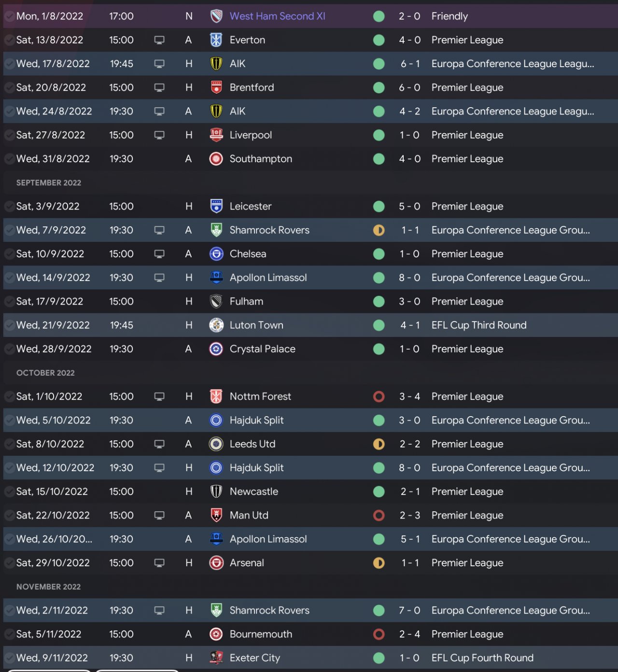This screenshot has height=672, width=618.
Task: Click the Southampton club badge
Action: [216, 159]
